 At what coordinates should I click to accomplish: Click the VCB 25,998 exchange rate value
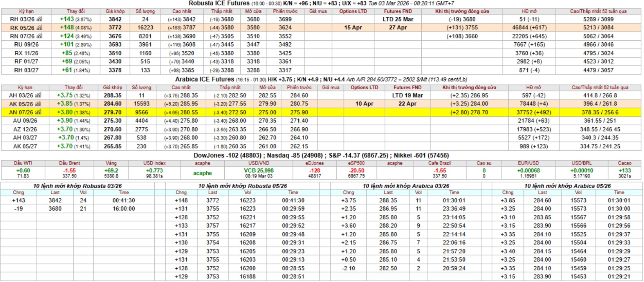coord(258,171)
